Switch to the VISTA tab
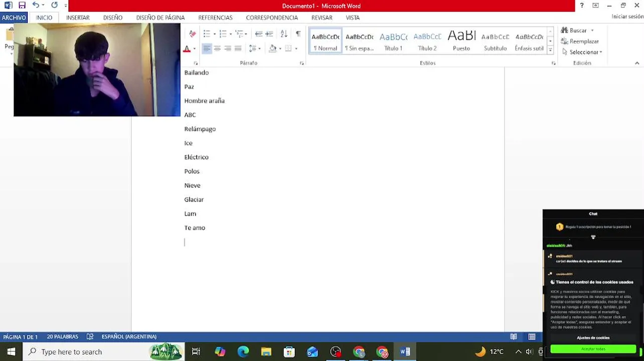This screenshot has width=644, height=361. tap(353, 18)
